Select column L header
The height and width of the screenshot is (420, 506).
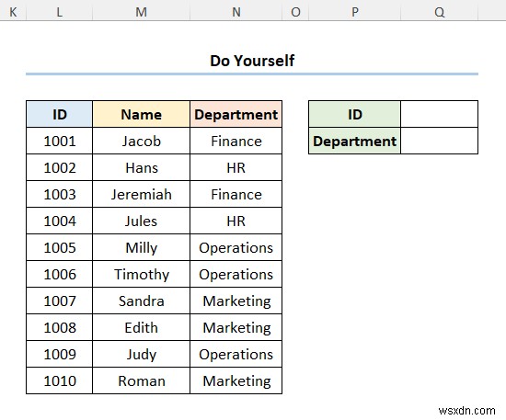point(60,12)
